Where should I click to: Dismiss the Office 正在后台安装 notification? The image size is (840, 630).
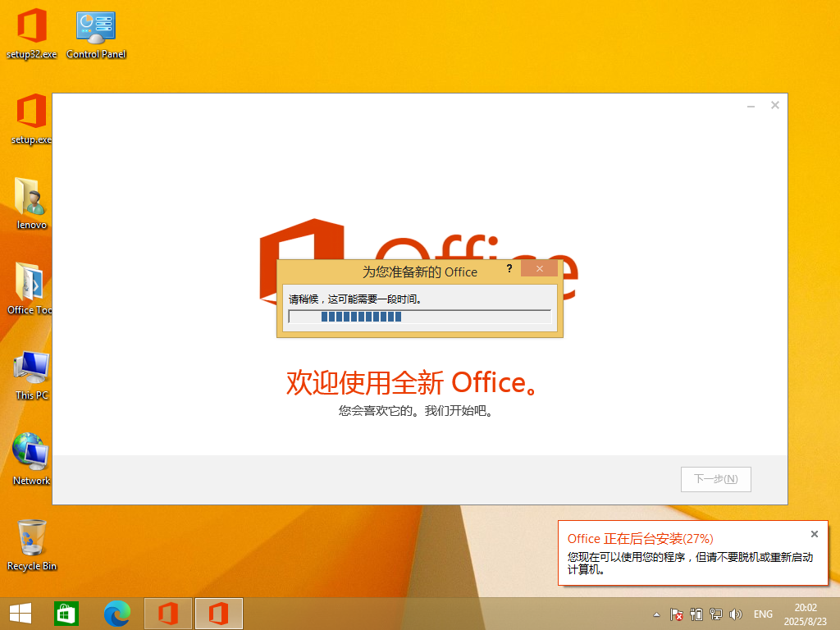tap(814, 534)
